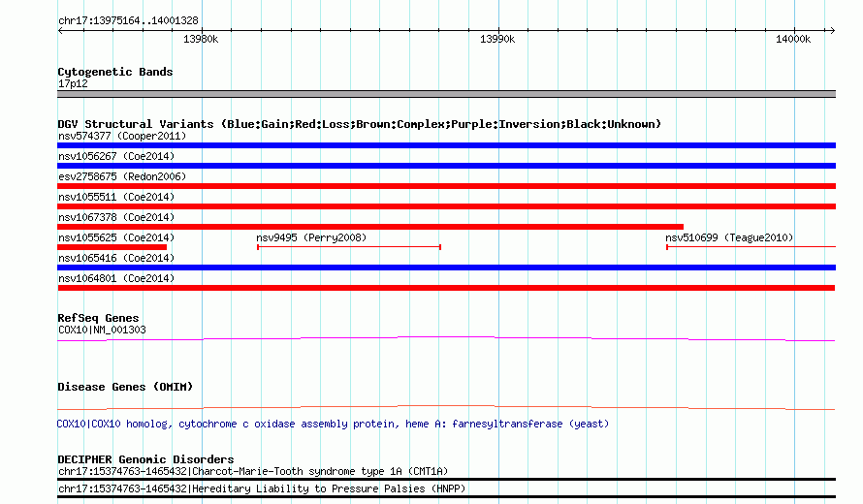Open the nsv1056267 (Coe2014) variant label
The width and height of the screenshot is (863, 504).
[x=116, y=156]
